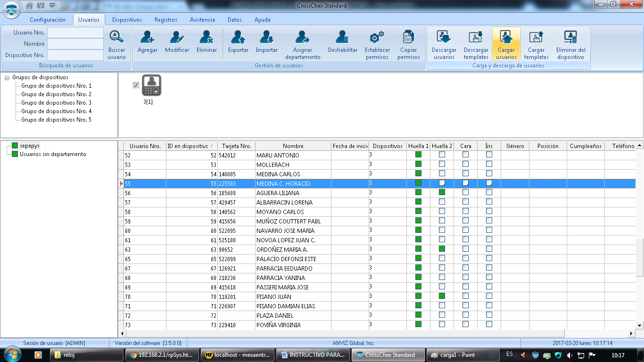Toggle Íris checkbox for POVIÑA VIRGINIA
The image size is (644, 362).
pos(489,324)
